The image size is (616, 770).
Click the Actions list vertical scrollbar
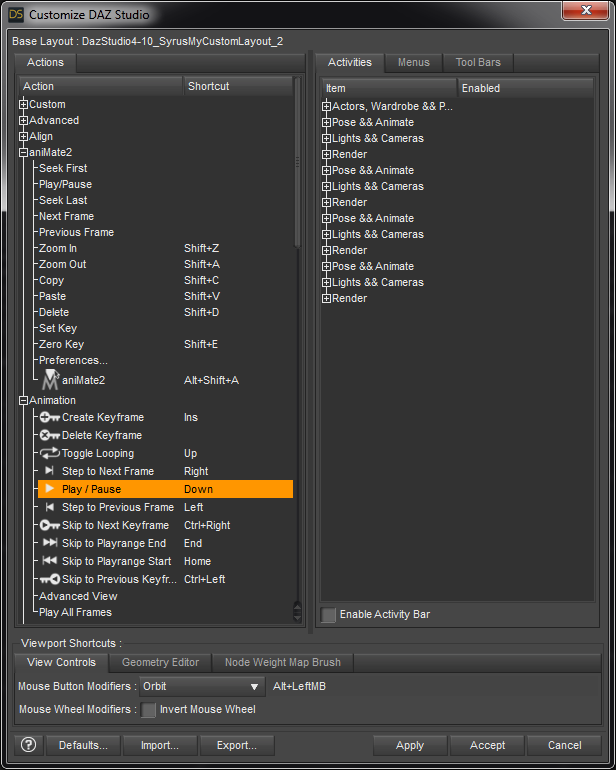[x=297, y=162]
